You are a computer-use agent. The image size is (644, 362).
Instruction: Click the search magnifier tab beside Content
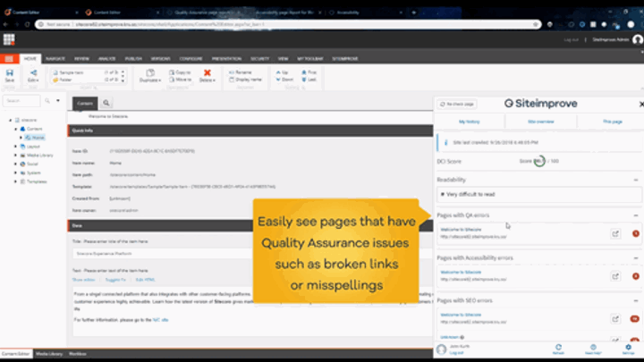coord(106,104)
